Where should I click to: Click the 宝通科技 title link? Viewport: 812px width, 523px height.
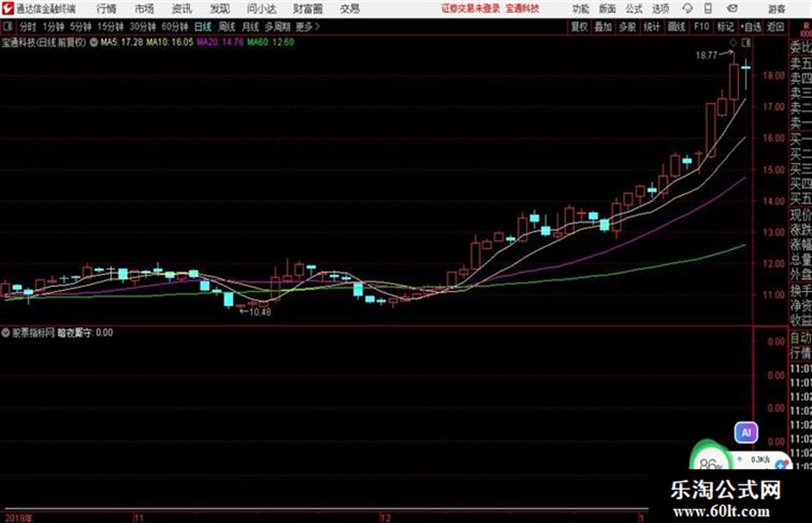click(522, 9)
